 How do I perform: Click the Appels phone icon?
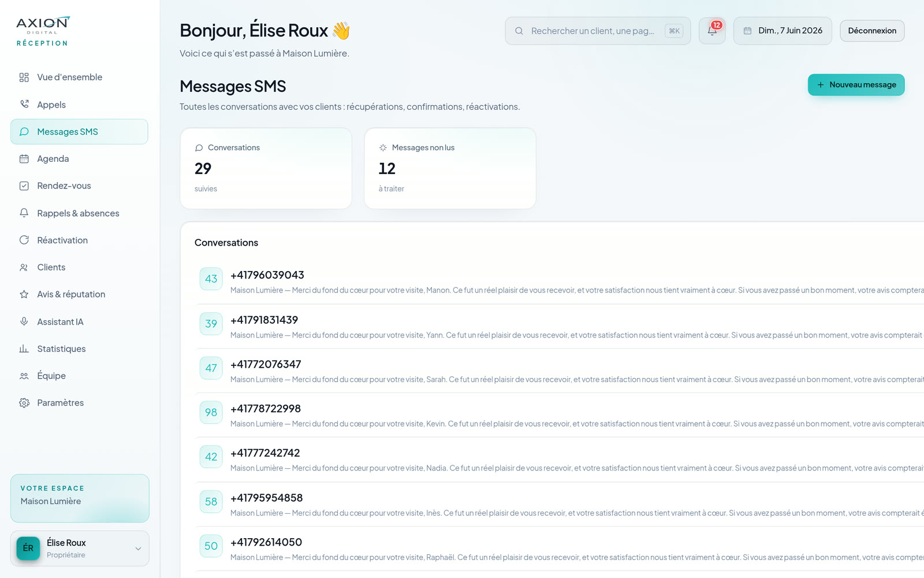pos(24,105)
